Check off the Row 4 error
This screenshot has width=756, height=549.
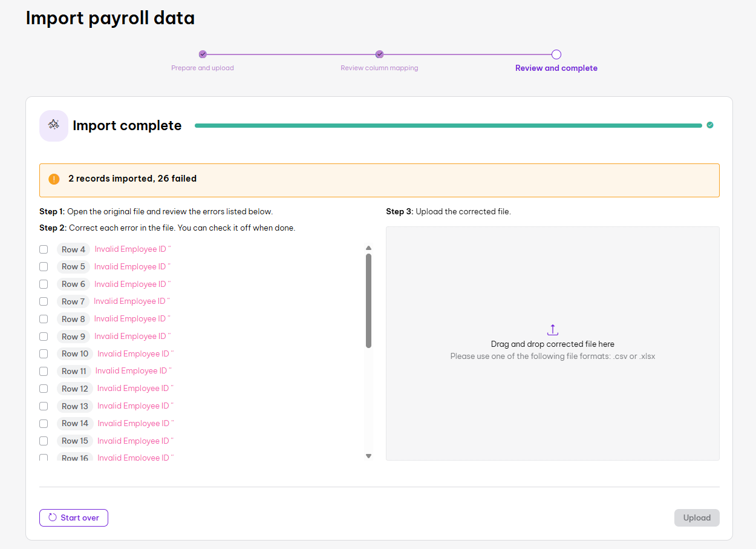click(x=44, y=249)
